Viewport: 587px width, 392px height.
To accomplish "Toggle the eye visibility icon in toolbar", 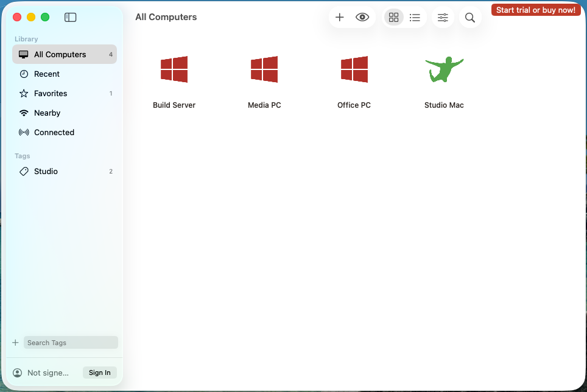I will point(362,17).
